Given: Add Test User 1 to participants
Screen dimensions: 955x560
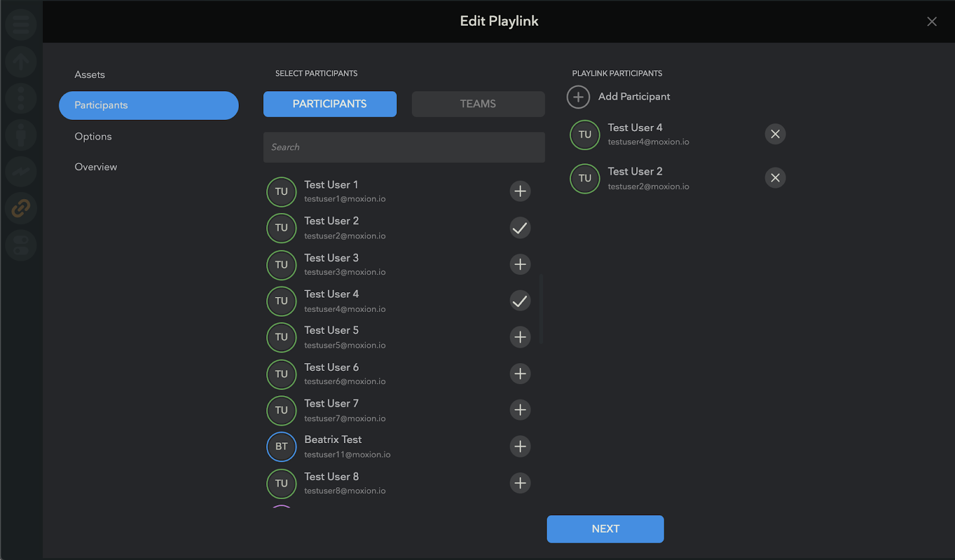Looking at the screenshot, I should tap(520, 191).
